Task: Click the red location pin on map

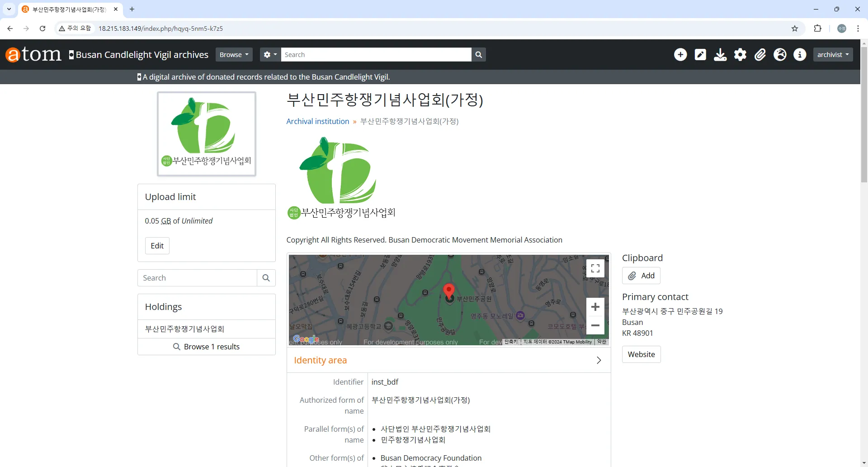Action: pyautogui.click(x=448, y=291)
